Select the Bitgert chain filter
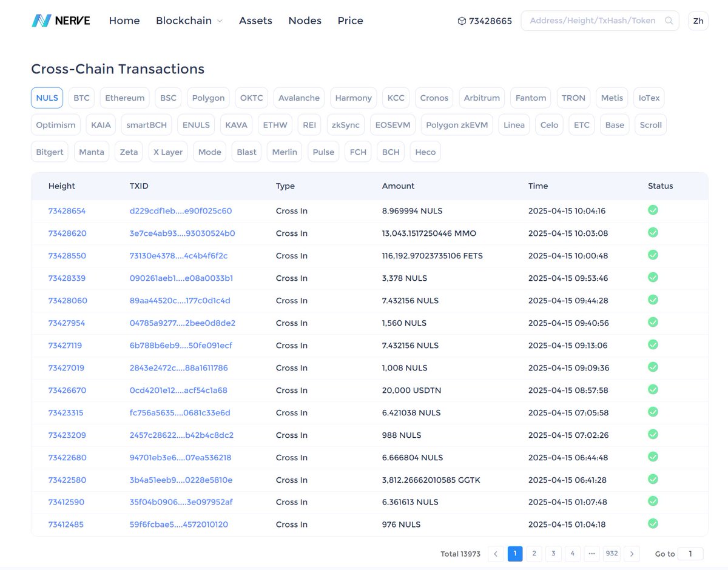 (x=50, y=152)
